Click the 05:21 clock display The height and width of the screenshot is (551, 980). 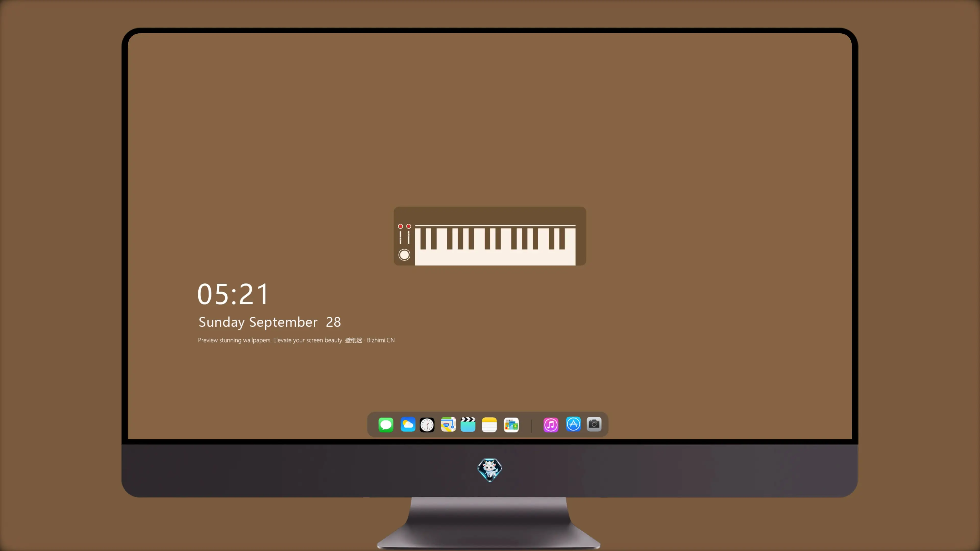[233, 294]
